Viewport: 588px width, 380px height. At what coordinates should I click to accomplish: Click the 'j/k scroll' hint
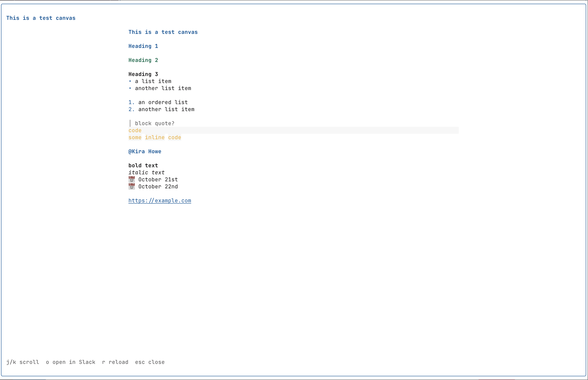23,362
